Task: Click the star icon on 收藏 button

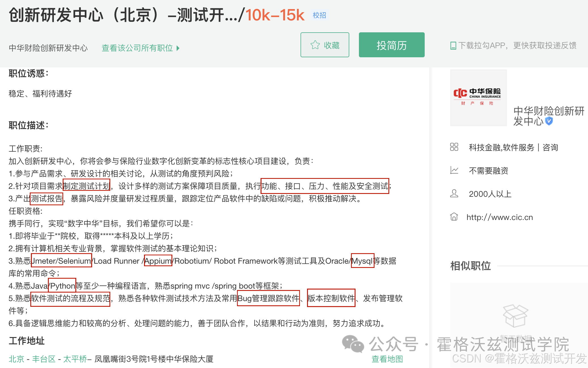Action: click(315, 45)
